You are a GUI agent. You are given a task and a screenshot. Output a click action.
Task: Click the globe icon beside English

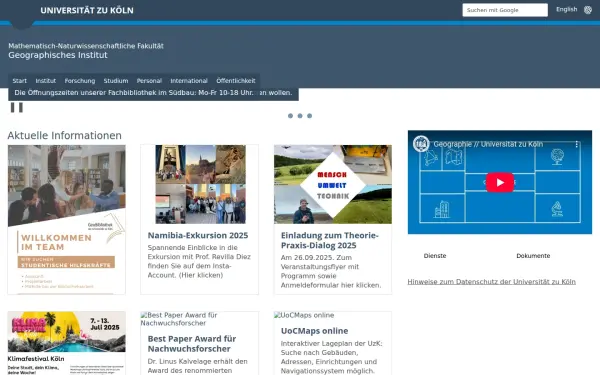(x=588, y=10)
